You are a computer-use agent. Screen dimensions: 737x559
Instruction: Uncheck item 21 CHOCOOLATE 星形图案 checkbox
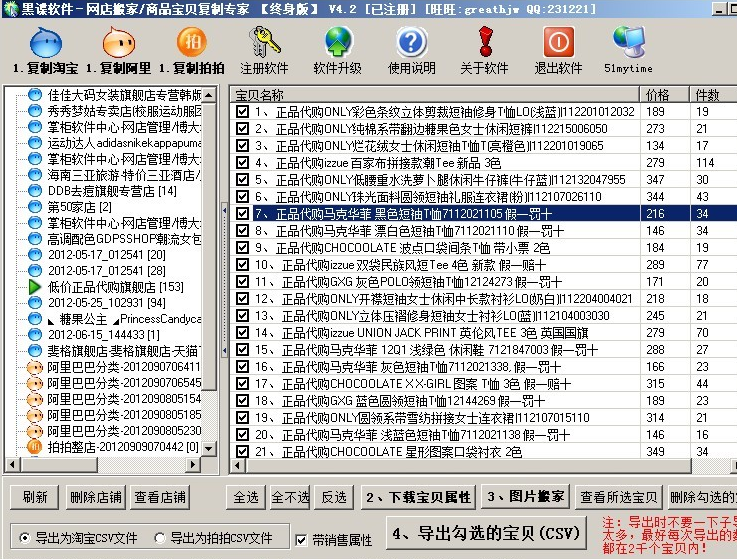coord(243,452)
